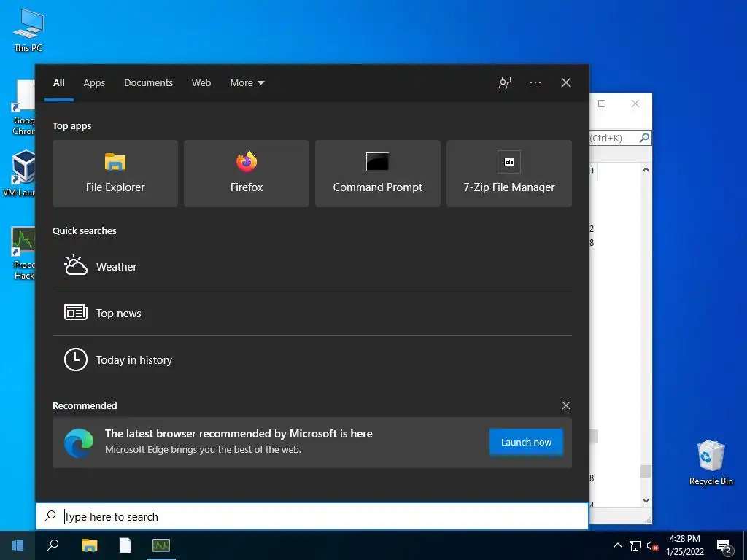Click the taskbar search magnifier

click(53, 545)
